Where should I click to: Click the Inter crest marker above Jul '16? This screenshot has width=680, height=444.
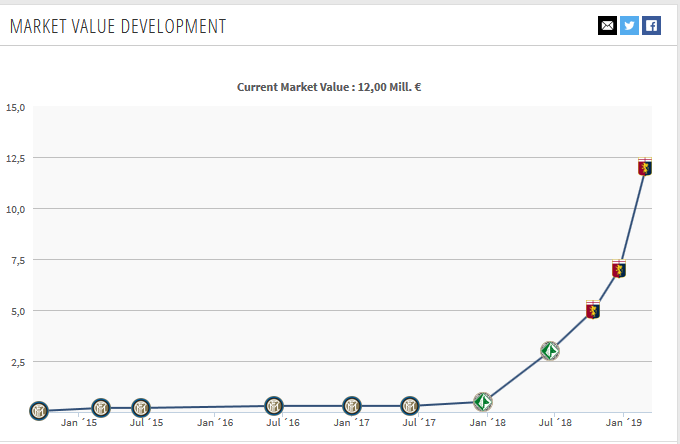coord(275,406)
